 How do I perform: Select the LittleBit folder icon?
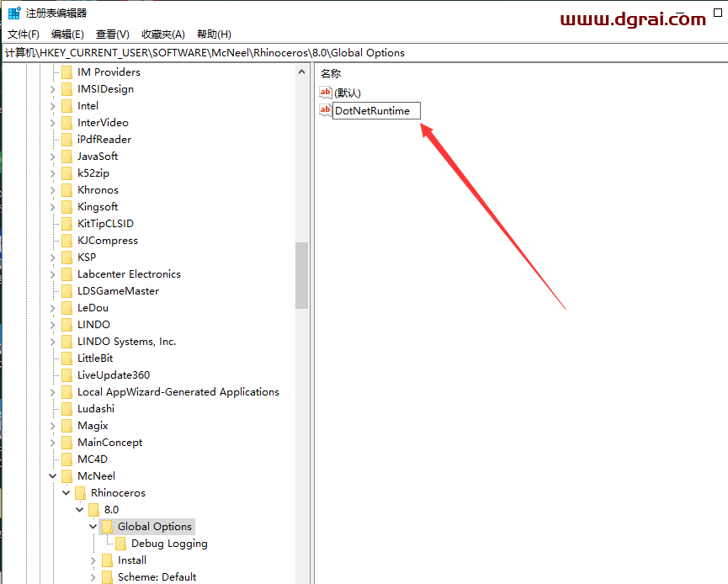66,358
